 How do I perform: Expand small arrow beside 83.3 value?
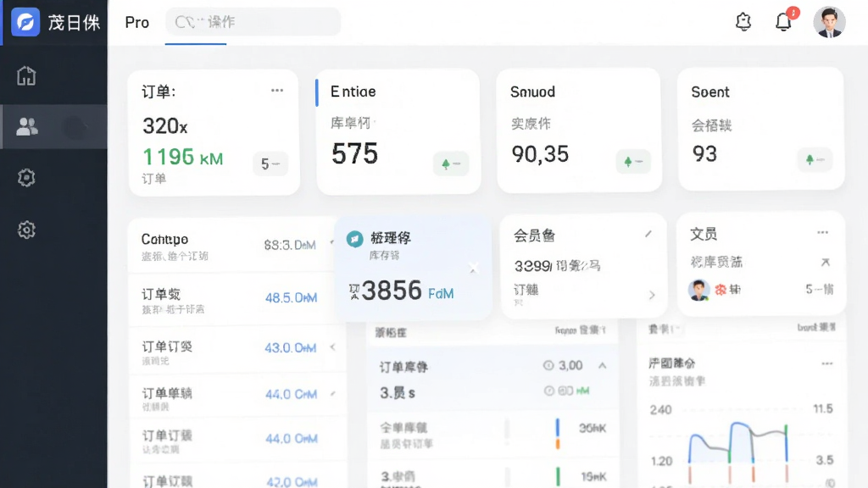click(332, 241)
